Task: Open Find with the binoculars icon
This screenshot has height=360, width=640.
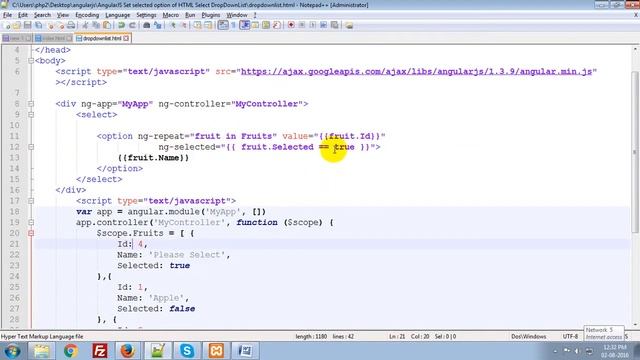Action: 147,25
